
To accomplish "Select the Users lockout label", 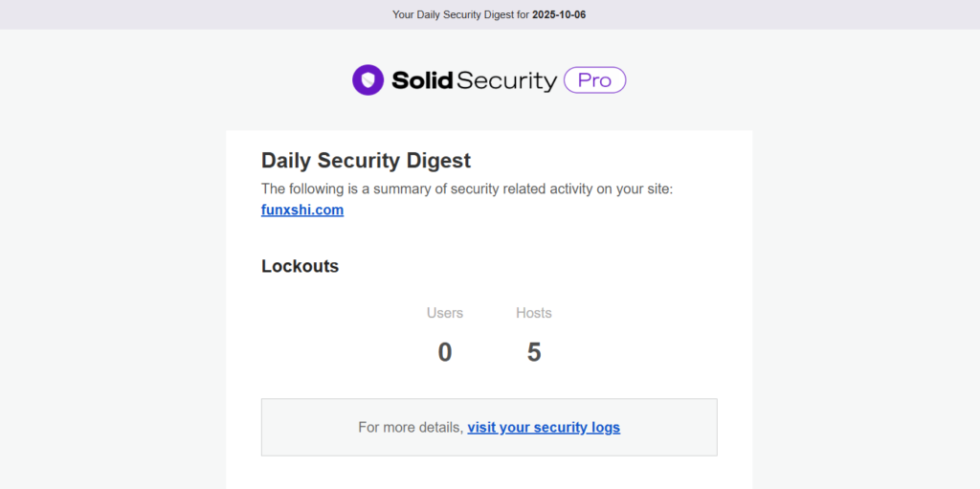I will click(x=444, y=313).
